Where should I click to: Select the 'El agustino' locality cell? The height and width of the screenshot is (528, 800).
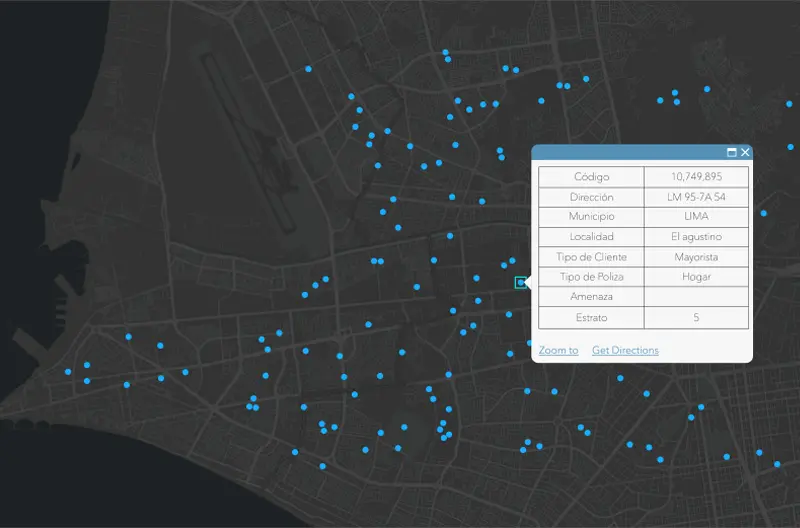point(696,237)
